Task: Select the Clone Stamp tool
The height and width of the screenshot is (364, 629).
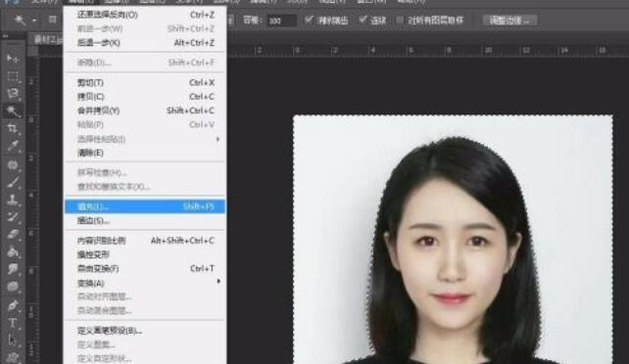Action: click(13, 200)
